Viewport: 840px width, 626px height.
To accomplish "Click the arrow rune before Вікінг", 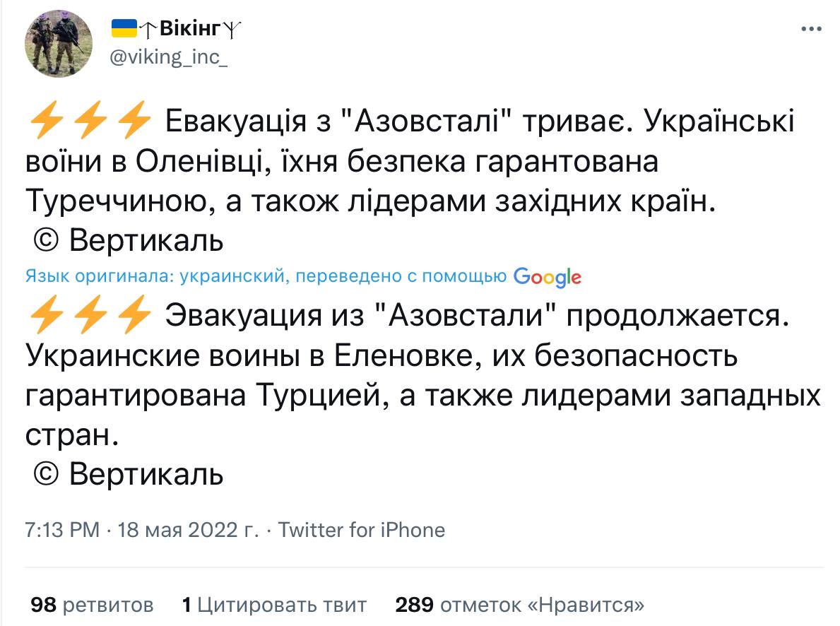I will 148,30.
